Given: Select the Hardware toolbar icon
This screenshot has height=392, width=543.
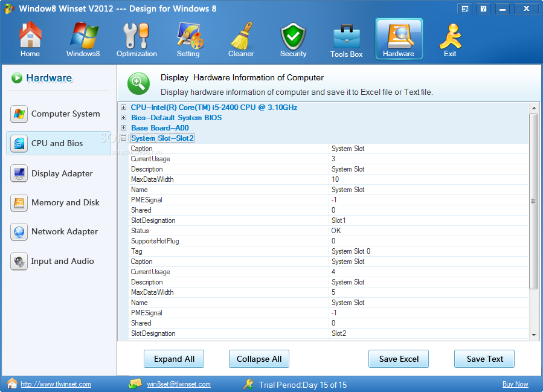Looking at the screenshot, I should point(399,39).
